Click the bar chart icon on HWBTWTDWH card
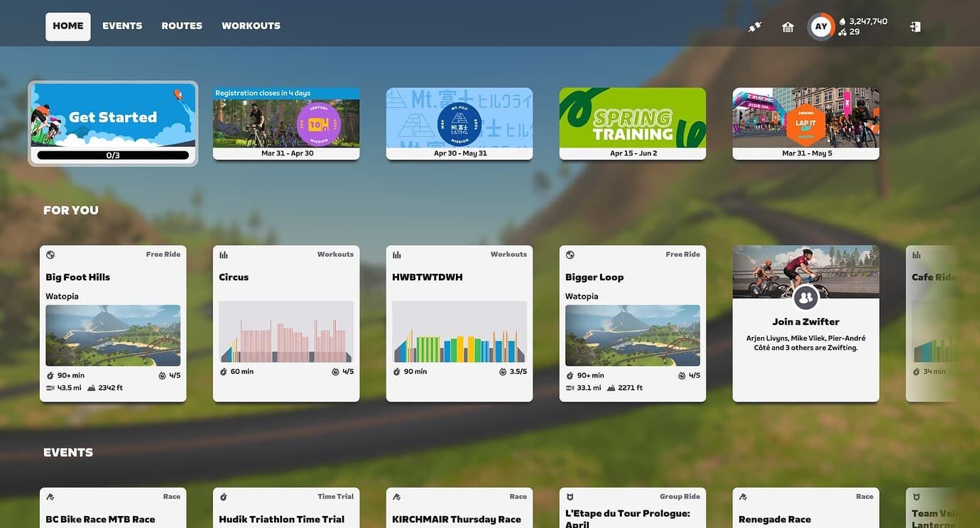This screenshot has width=980, height=528. coord(397,255)
